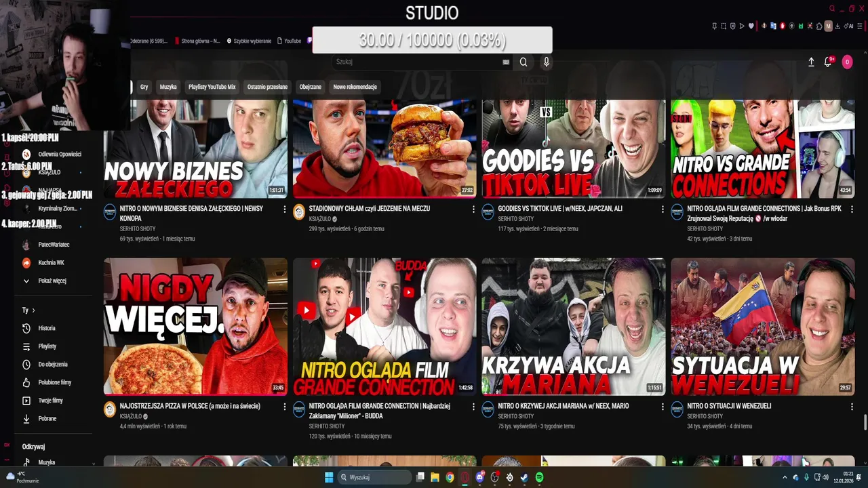Open three-dot menu for Stadionowy Chłam video
The image size is (868, 488).
point(473,209)
